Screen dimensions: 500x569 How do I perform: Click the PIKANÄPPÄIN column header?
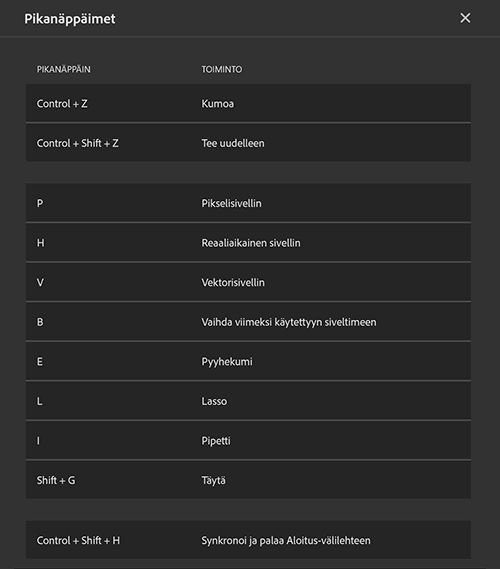pyautogui.click(x=63, y=69)
